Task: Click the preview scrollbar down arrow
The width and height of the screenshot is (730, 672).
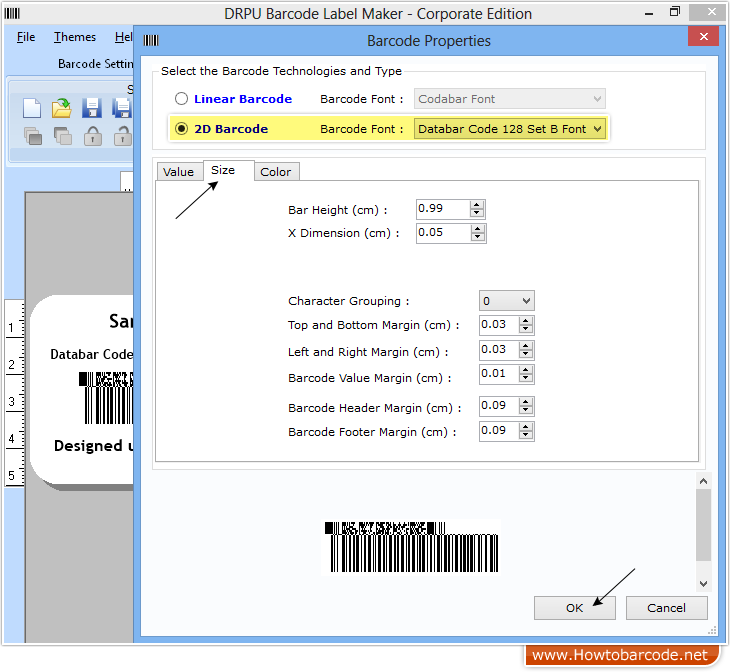Action: click(703, 584)
